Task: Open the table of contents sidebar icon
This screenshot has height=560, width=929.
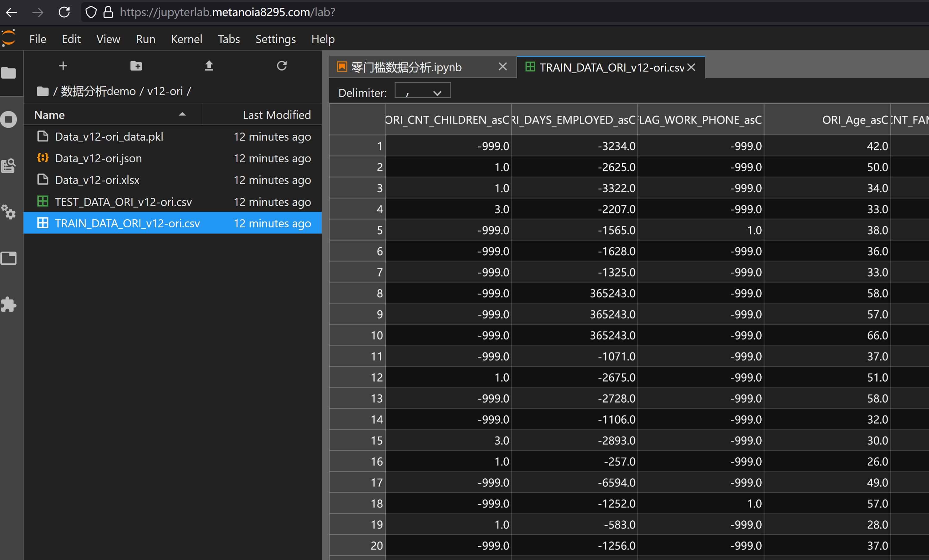Action: click(9, 166)
